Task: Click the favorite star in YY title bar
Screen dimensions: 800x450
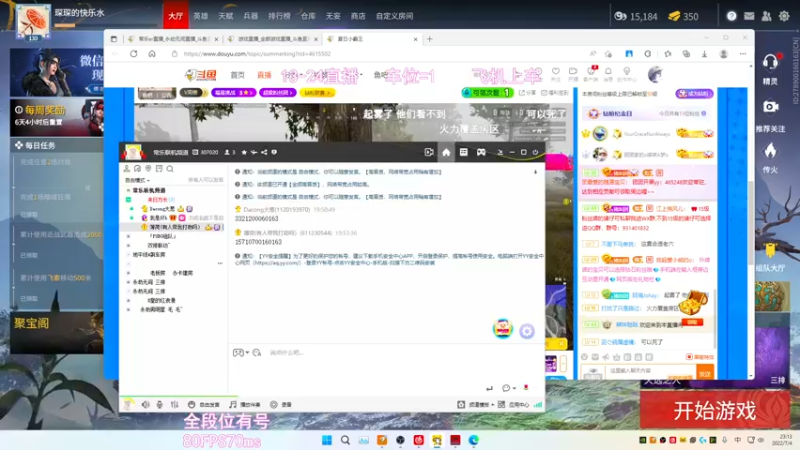Action: tap(244, 152)
